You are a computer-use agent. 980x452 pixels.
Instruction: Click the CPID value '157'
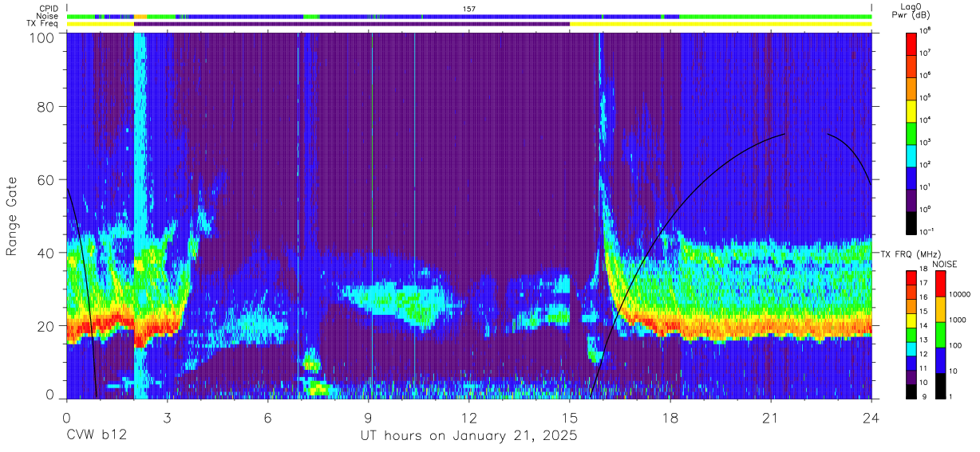pos(469,9)
